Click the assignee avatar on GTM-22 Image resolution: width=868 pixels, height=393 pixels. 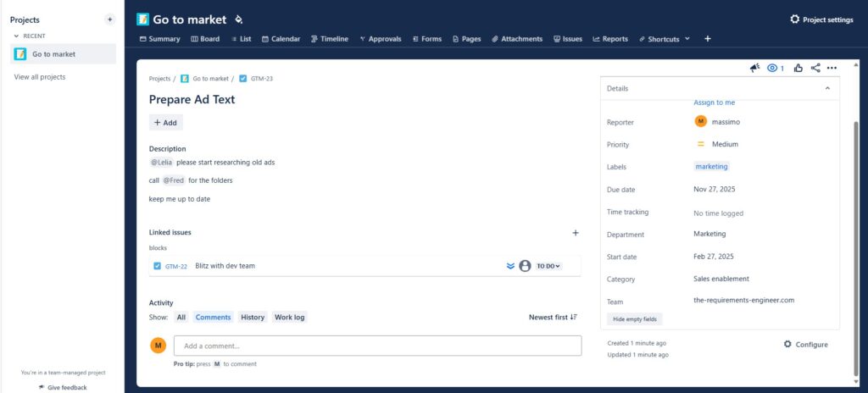point(525,266)
